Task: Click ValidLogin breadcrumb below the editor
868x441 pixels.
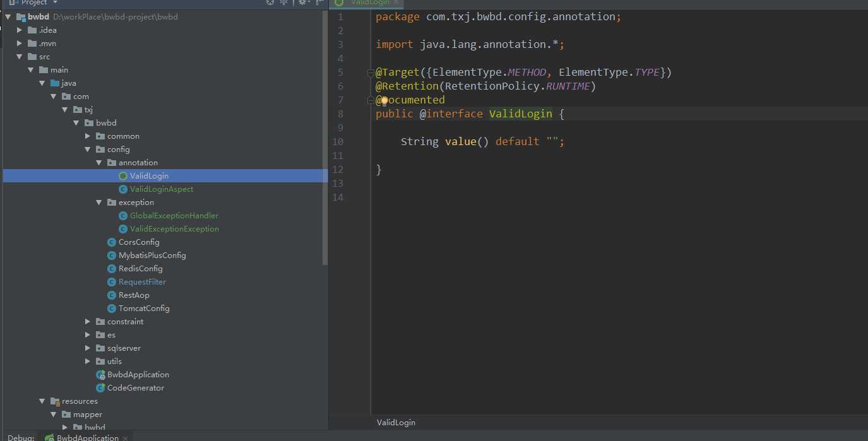Action: pos(396,423)
